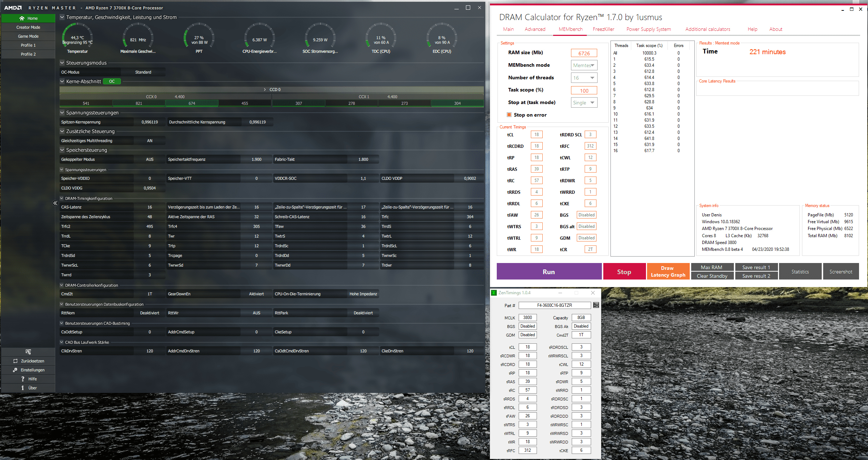Open Über info in Ryzen Master
Screen dimensions: 868x460
click(28, 388)
